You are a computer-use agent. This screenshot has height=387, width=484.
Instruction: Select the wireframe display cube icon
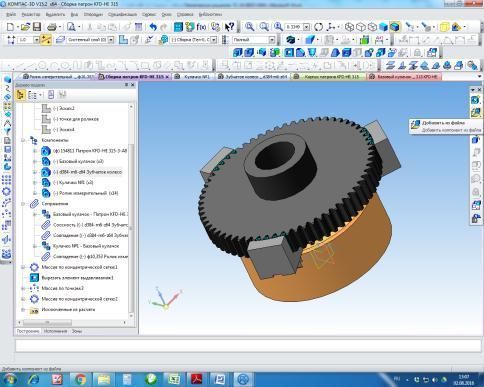(x=349, y=27)
